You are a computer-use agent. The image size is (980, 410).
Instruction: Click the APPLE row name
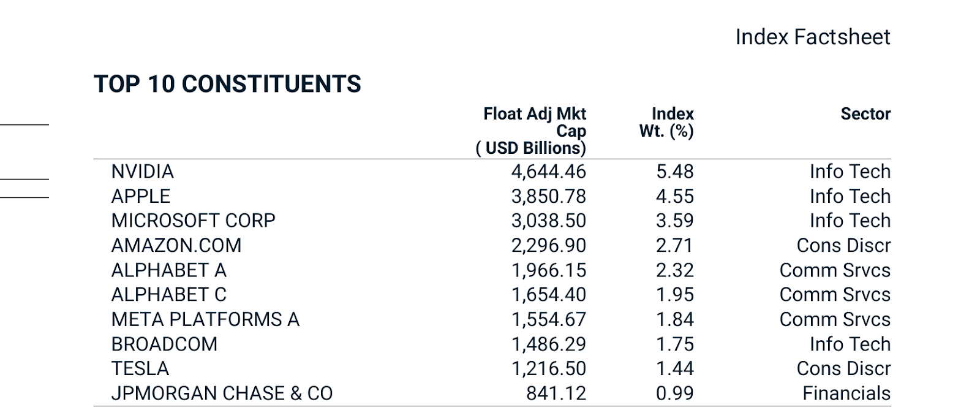(x=141, y=196)
